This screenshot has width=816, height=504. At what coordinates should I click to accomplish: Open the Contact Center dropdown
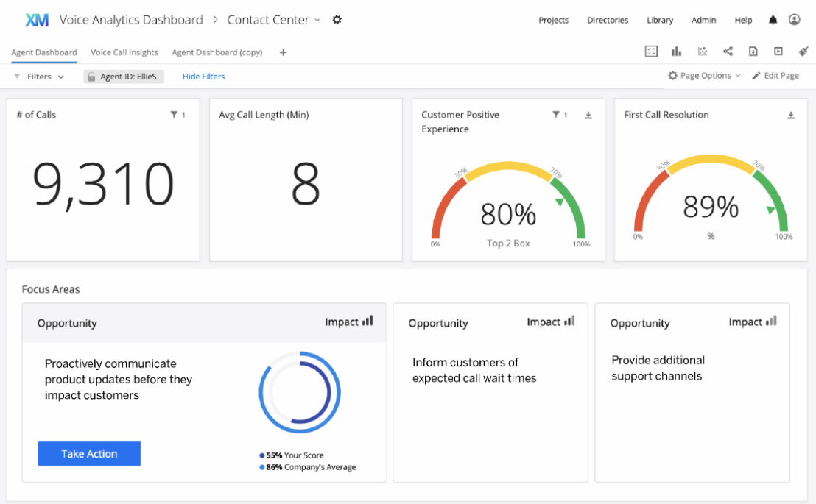(x=318, y=20)
